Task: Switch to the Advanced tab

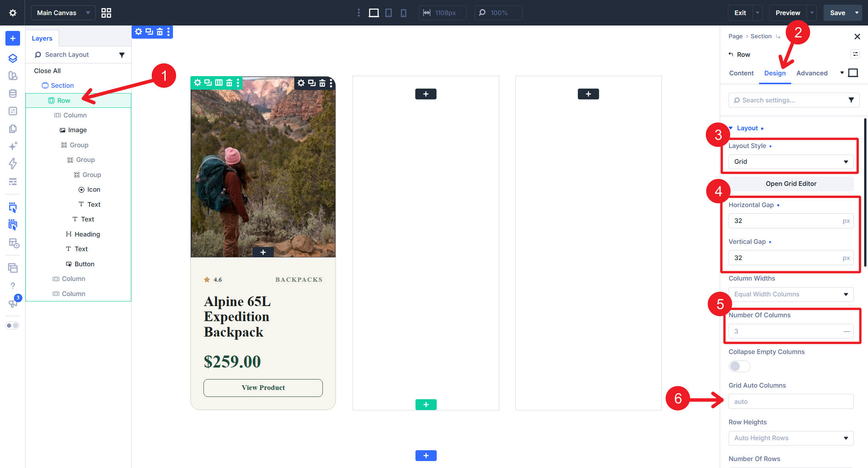Action: [x=812, y=73]
